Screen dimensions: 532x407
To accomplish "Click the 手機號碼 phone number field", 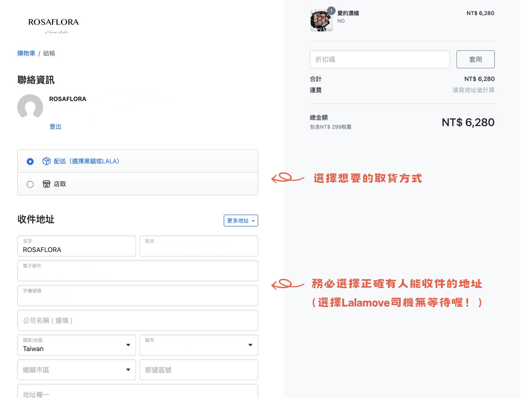I will [137, 296].
